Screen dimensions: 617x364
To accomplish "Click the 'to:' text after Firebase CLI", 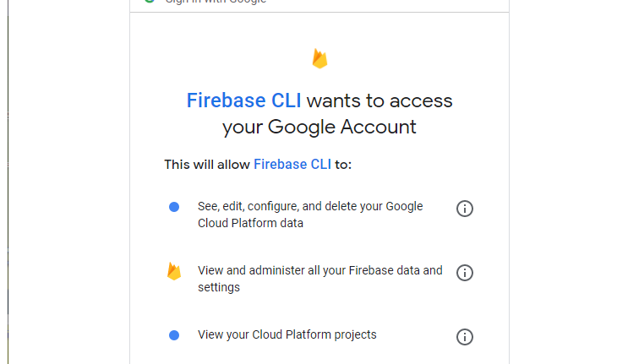I will [x=343, y=165].
